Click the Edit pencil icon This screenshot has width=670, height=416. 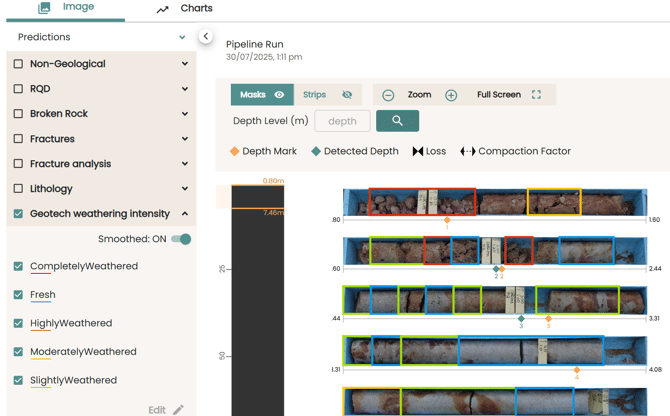[x=178, y=409]
